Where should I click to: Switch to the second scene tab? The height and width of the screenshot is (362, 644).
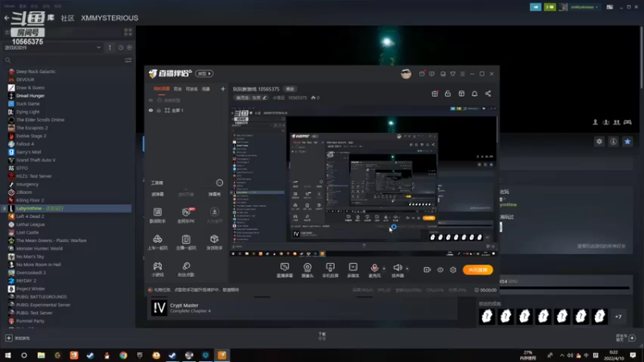click(x=177, y=88)
